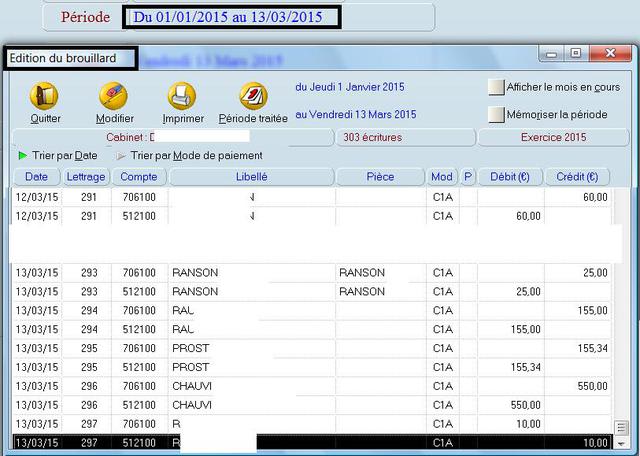Click the grey Trier par Mode de paiement arrow
This screenshot has width=640, height=456.
coord(122,156)
